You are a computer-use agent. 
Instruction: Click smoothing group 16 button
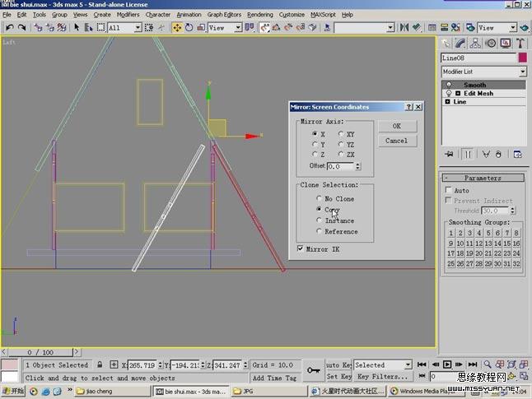click(516, 243)
